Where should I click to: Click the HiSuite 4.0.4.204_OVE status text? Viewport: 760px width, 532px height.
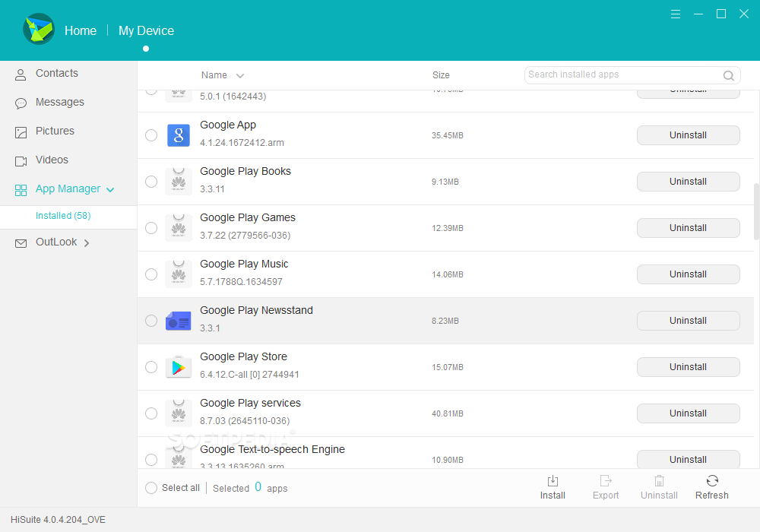pos(59,519)
